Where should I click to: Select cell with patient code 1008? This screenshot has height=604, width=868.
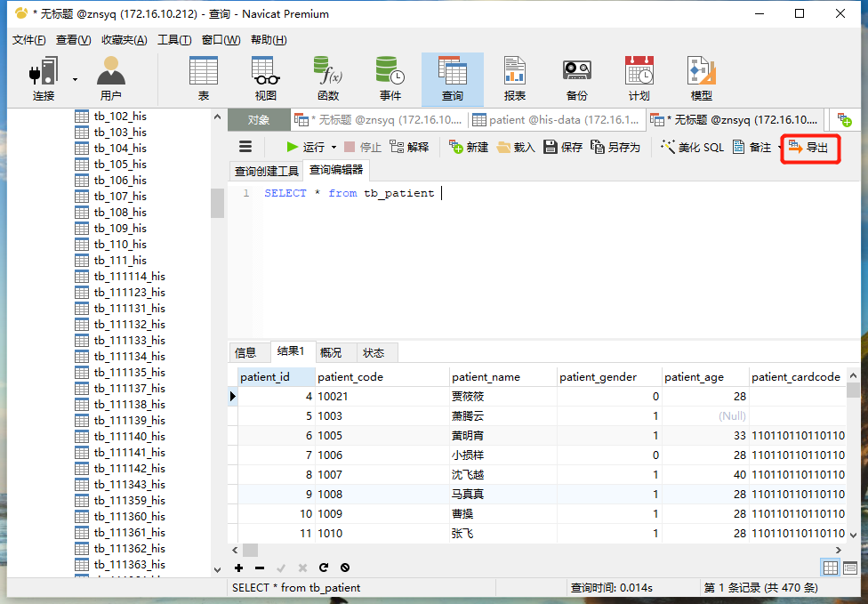tap(382, 494)
